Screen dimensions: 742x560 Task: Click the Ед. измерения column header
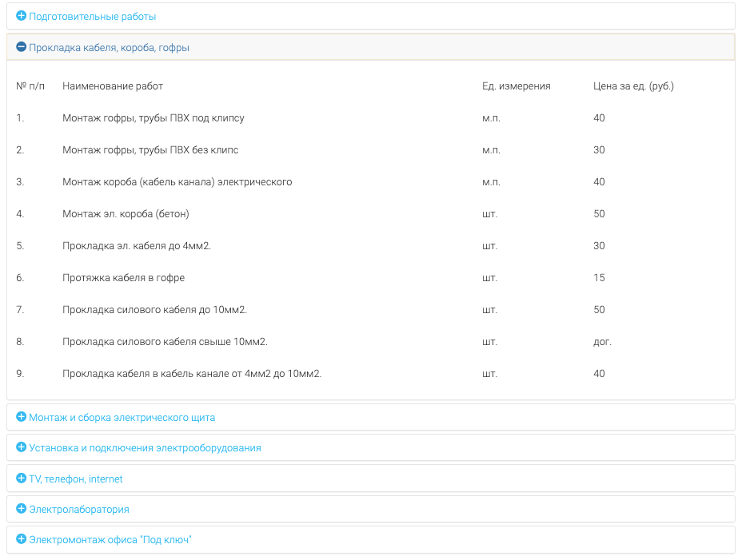click(517, 86)
